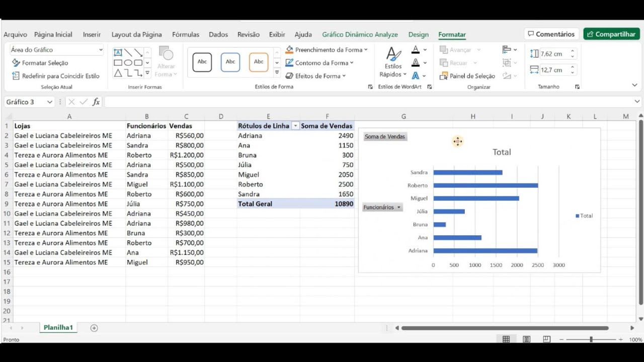
Task: Open Estilos Rápidos WordArt gallery
Action: point(393,63)
